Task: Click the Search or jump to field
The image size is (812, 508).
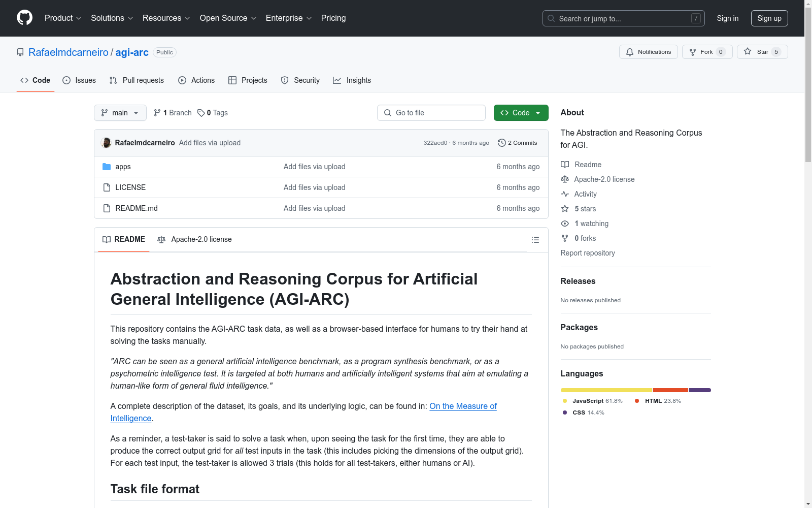Action: [x=624, y=18]
